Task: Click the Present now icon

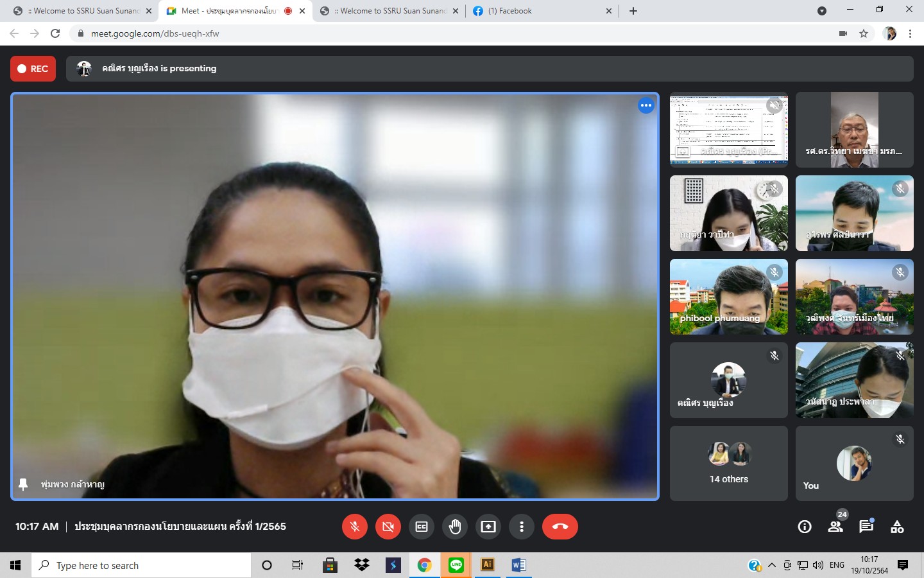Action: [488, 527]
